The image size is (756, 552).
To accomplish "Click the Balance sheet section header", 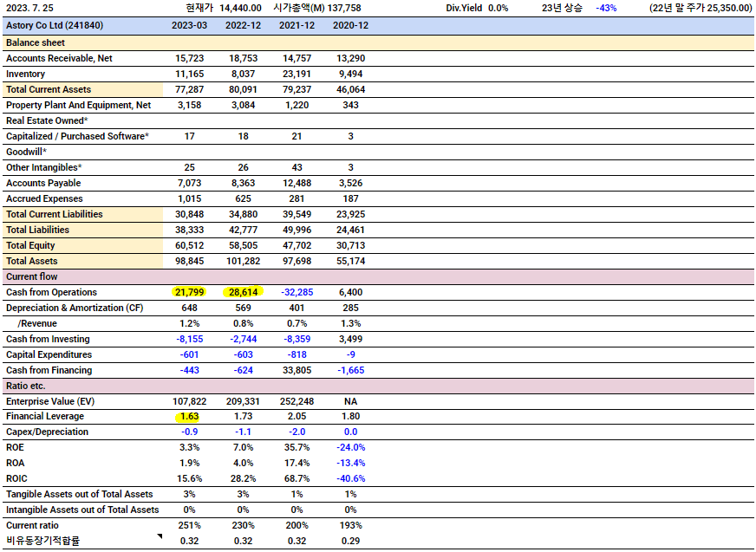I will point(36,42).
